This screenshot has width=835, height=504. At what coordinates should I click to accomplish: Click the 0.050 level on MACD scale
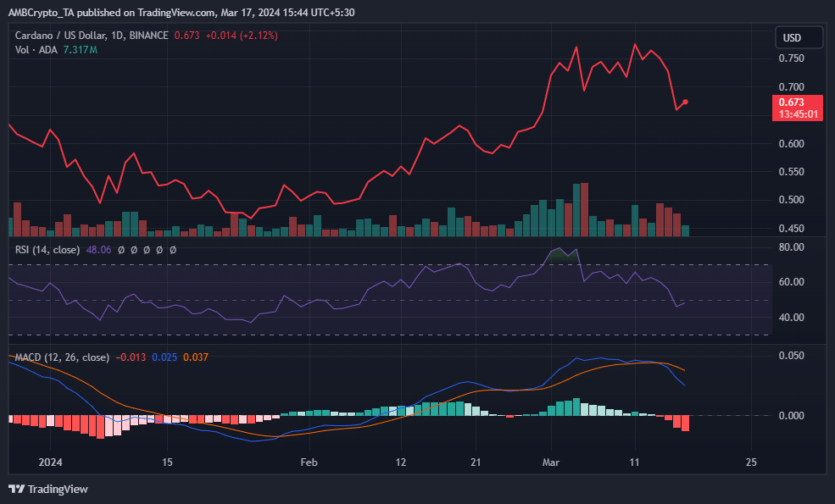click(792, 357)
